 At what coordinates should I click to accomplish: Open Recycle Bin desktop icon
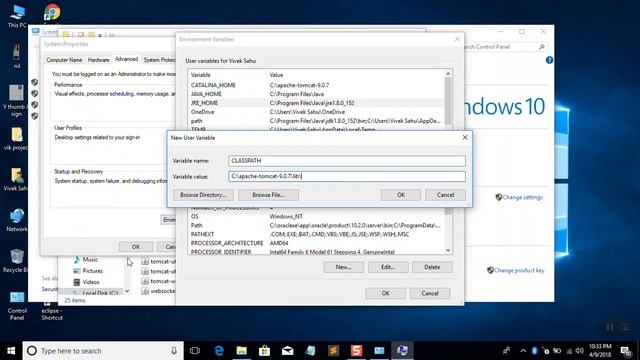[x=16, y=260]
